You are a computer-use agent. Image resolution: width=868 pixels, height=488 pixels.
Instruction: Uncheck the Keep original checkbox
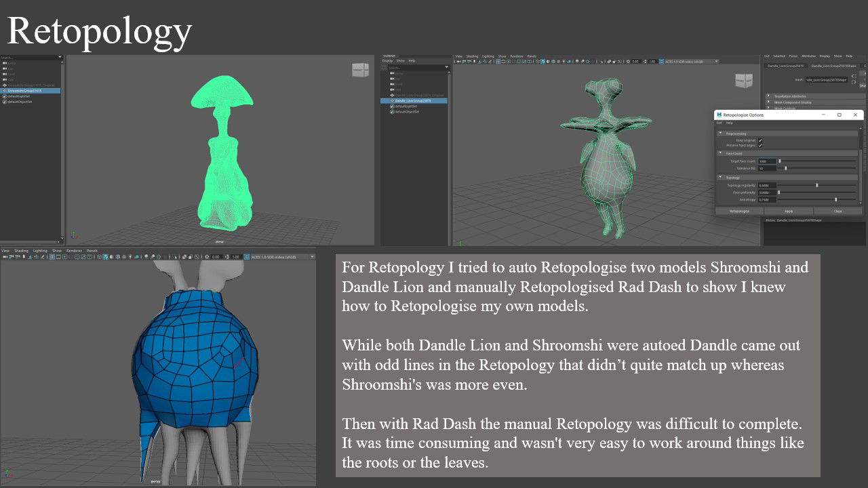[x=760, y=140]
